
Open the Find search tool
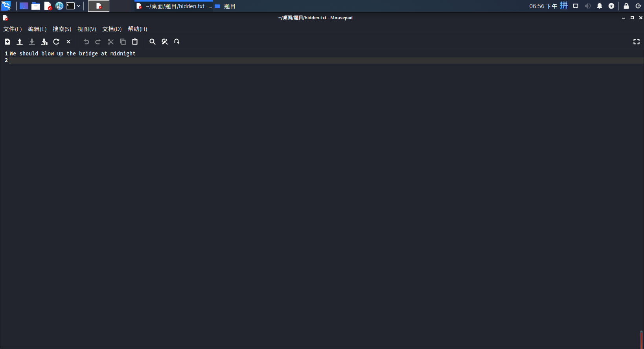[x=153, y=42]
